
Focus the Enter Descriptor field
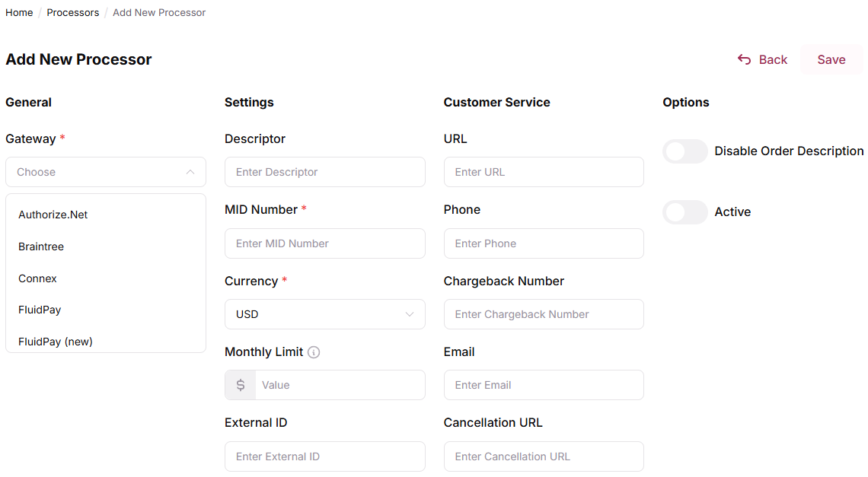(325, 172)
